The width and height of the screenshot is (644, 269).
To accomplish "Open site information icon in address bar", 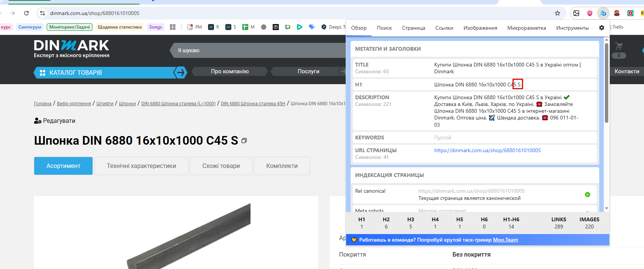I will 43,13.
